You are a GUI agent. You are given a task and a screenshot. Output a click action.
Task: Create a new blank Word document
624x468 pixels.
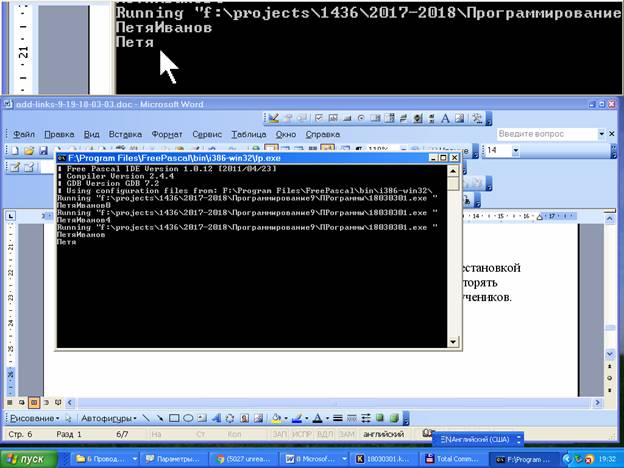click(15, 150)
